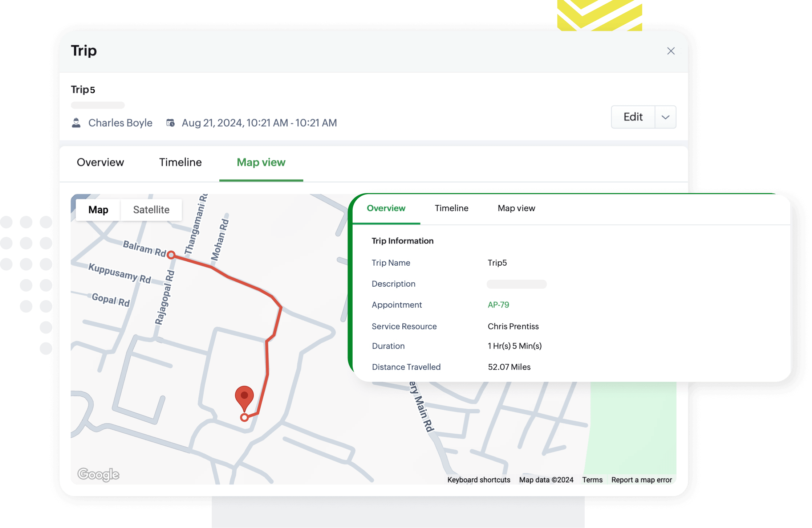The image size is (812, 528).
Task: Switch to the main Overview tab
Action: 100,162
